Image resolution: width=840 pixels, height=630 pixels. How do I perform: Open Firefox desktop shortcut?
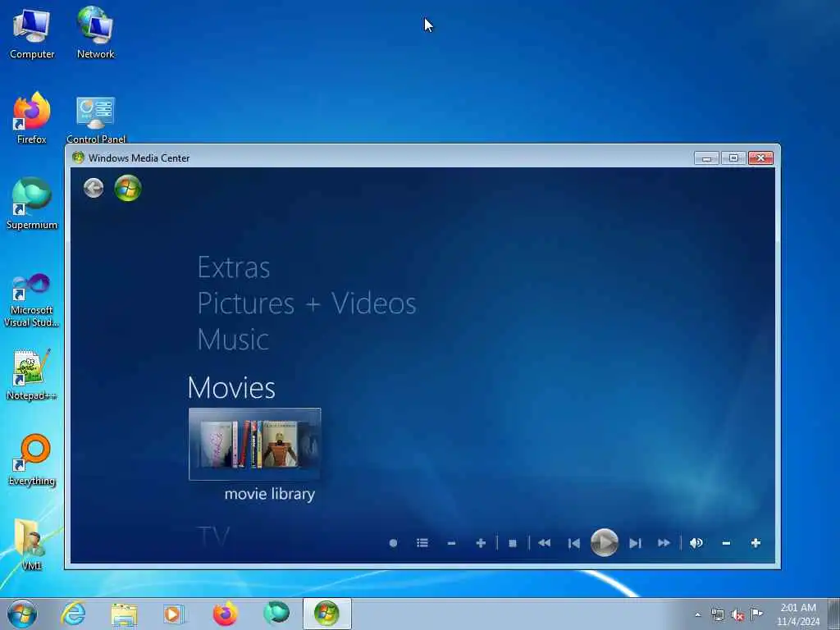click(x=32, y=118)
